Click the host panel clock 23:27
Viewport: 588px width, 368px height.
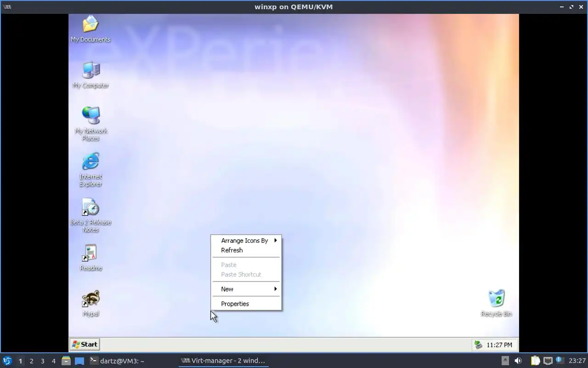click(x=577, y=361)
